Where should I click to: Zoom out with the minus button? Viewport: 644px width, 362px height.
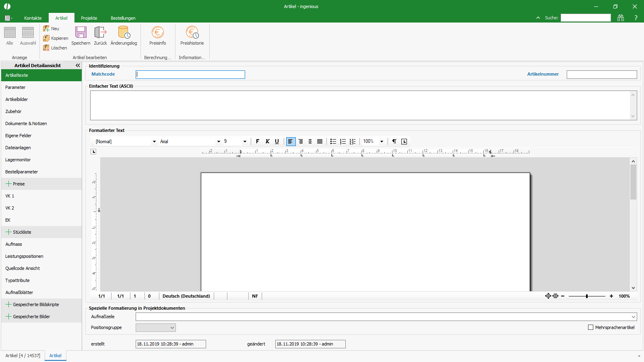[563, 296]
